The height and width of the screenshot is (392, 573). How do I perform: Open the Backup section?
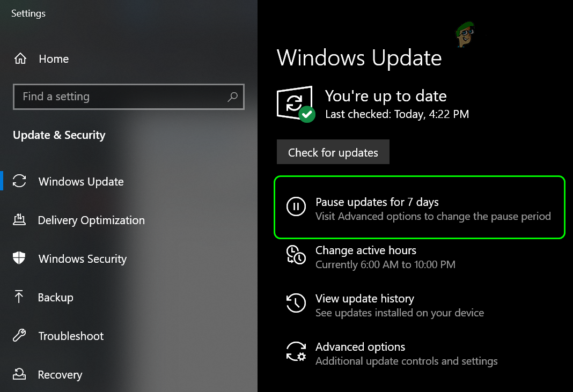(56, 298)
